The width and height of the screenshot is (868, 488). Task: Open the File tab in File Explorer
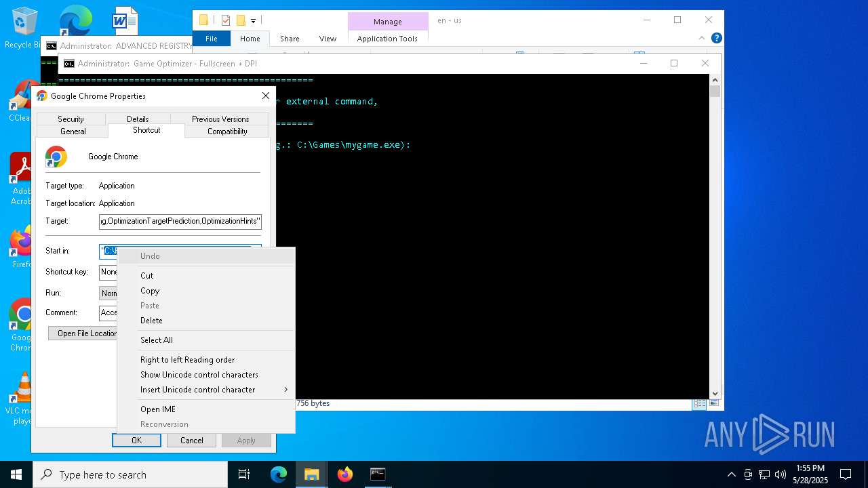[212, 39]
